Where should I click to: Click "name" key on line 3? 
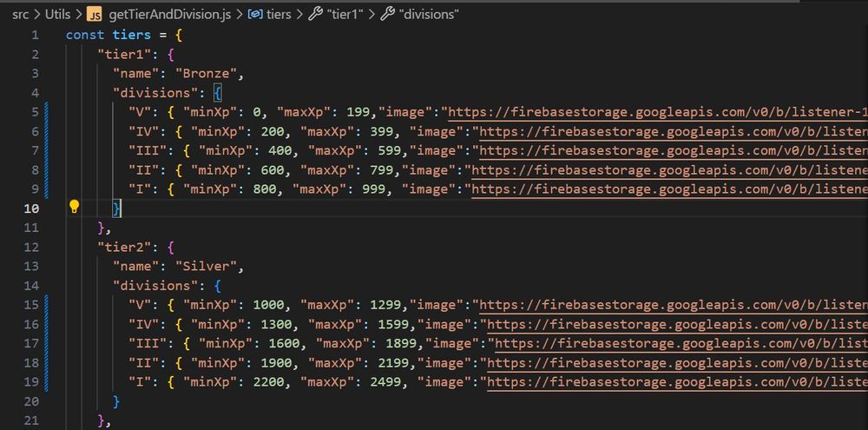(135, 74)
